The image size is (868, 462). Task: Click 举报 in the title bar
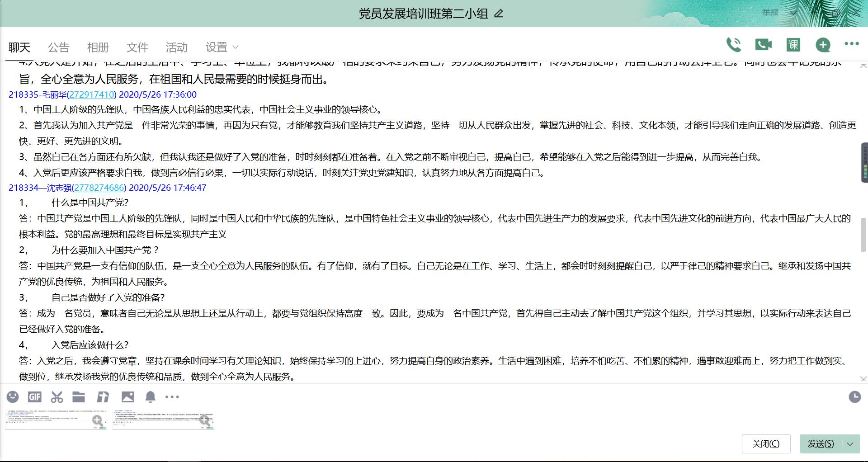770,13
